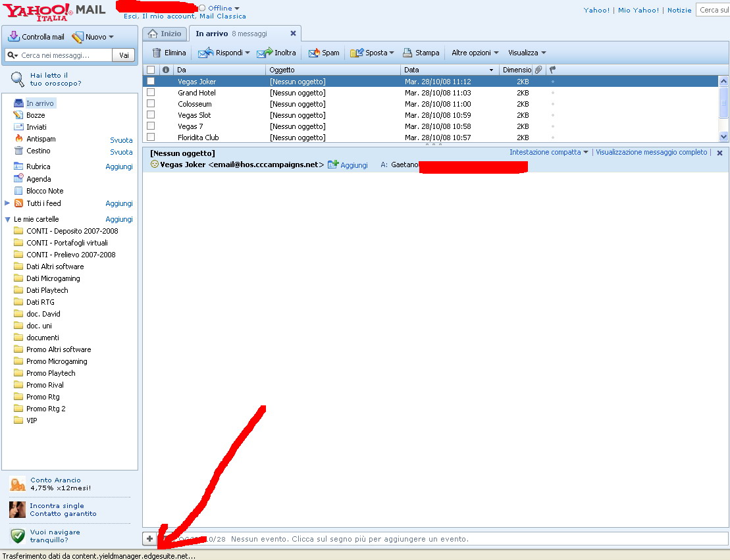Click the Bozze drafts icon
This screenshot has width=730, height=560.
tap(18, 115)
